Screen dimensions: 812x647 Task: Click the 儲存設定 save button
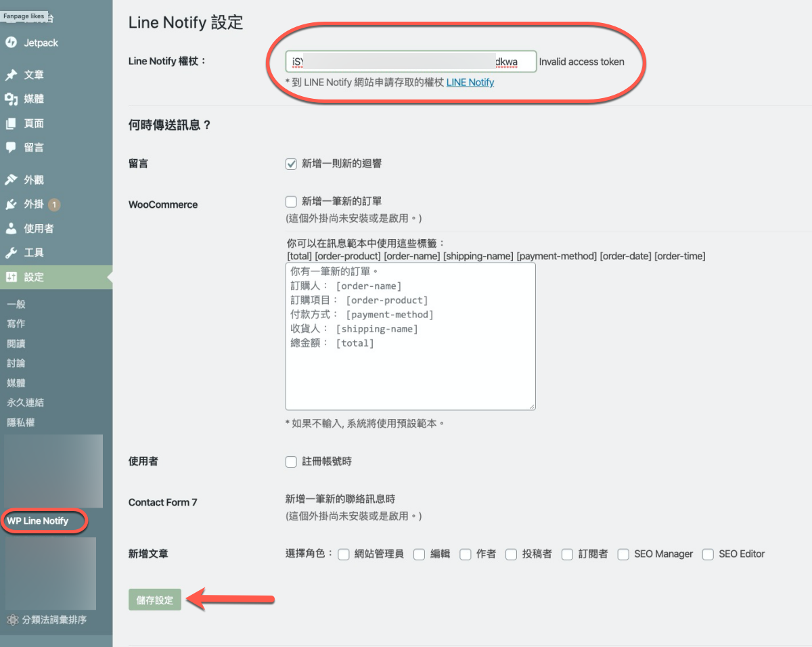[x=155, y=600]
